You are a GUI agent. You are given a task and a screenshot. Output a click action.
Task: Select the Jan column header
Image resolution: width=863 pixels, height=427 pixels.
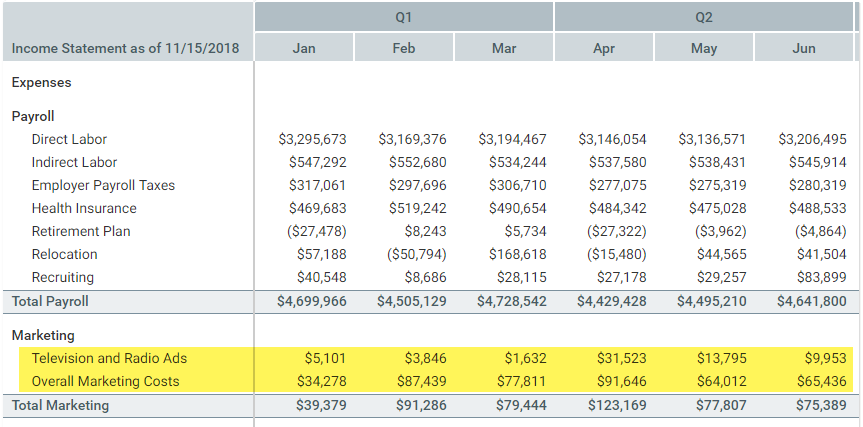pyautogui.click(x=304, y=48)
